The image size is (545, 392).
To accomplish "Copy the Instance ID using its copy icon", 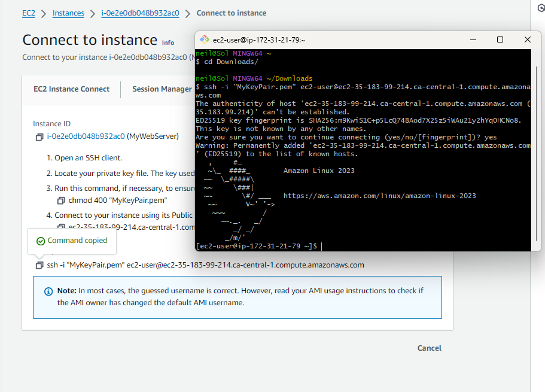I will click(x=38, y=136).
